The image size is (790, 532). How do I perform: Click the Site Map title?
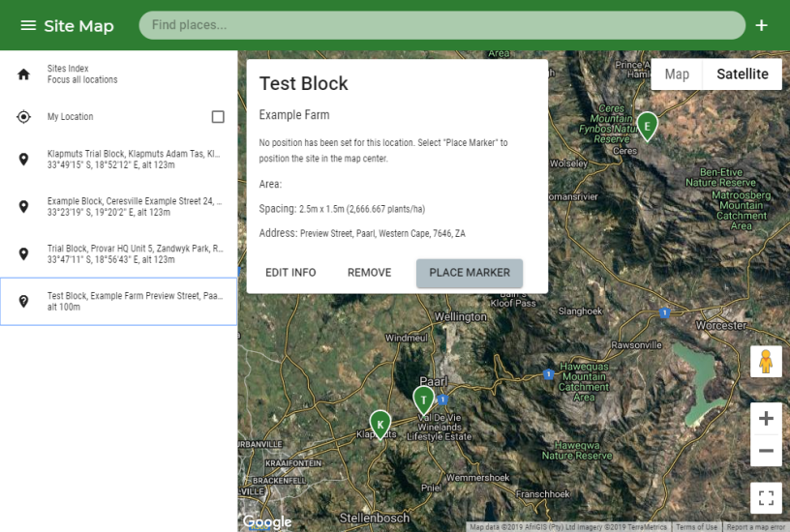[78, 26]
